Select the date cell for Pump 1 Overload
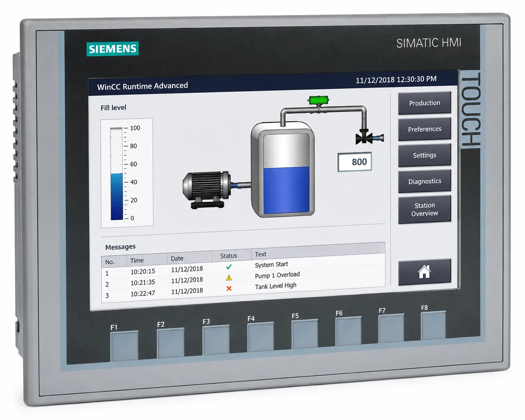 [187, 280]
